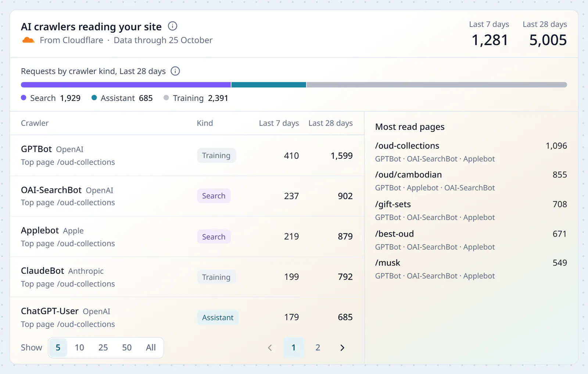The width and height of the screenshot is (588, 374).
Task: Click the teal Assistant bar segment
Action: coord(269,85)
